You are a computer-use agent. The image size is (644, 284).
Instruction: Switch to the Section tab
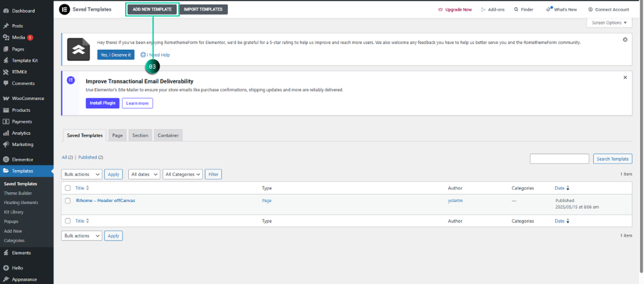point(140,135)
